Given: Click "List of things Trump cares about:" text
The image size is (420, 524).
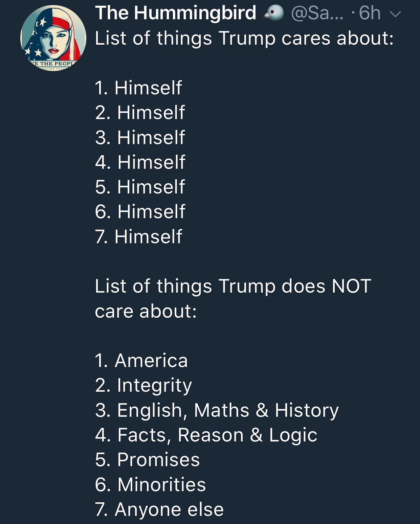Looking at the screenshot, I should pos(244,38).
